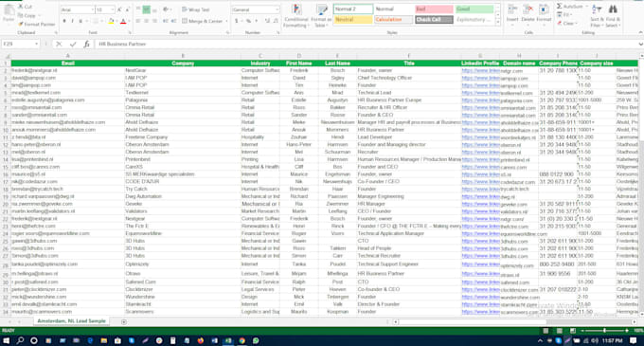Increase font size with the larger A icon

(x=119, y=9)
